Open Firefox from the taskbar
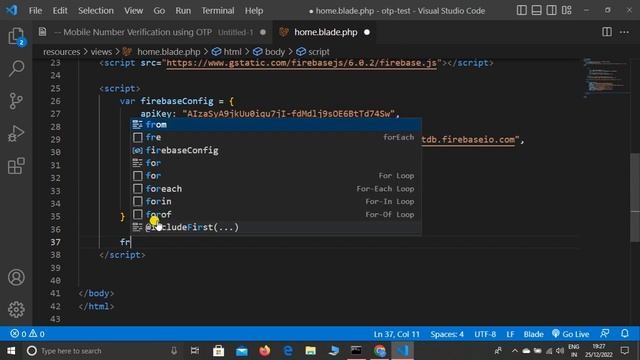The width and height of the screenshot is (640, 360). tap(264, 351)
